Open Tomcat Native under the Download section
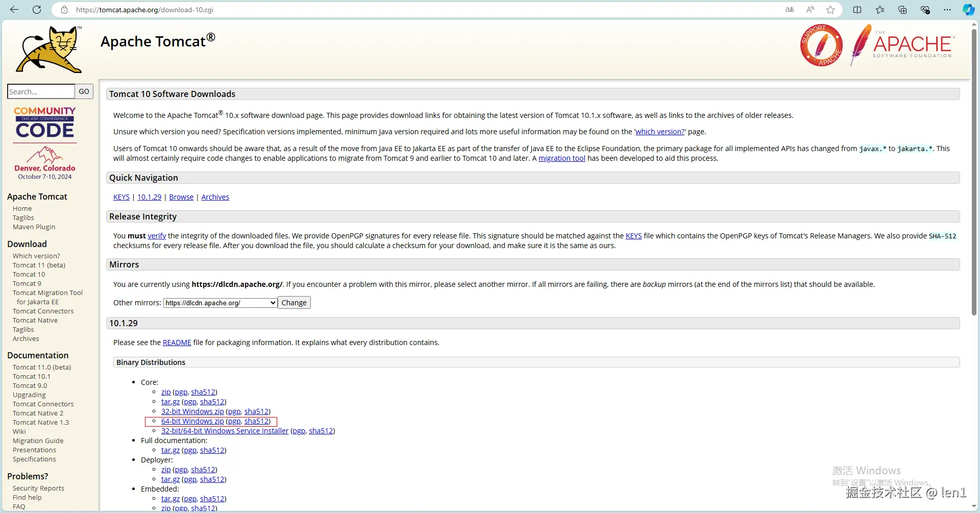This screenshot has height=513, width=980. tap(35, 321)
